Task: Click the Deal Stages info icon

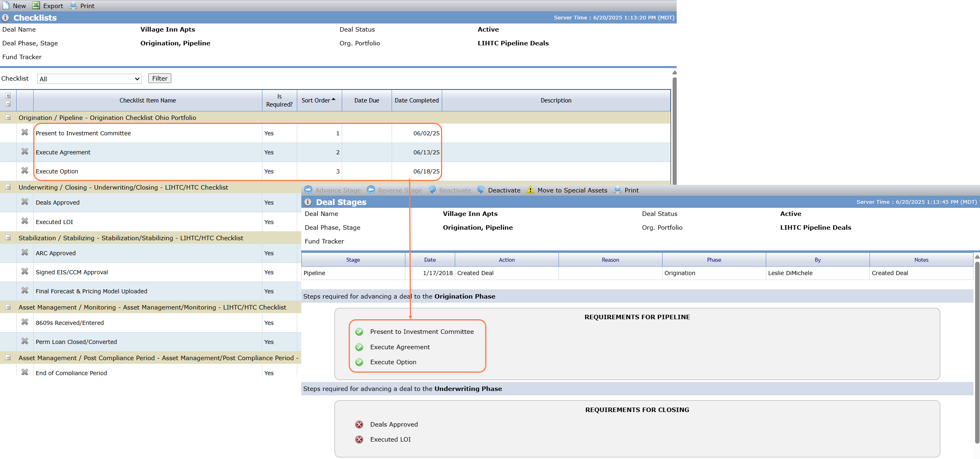Action: click(x=308, y=202)
